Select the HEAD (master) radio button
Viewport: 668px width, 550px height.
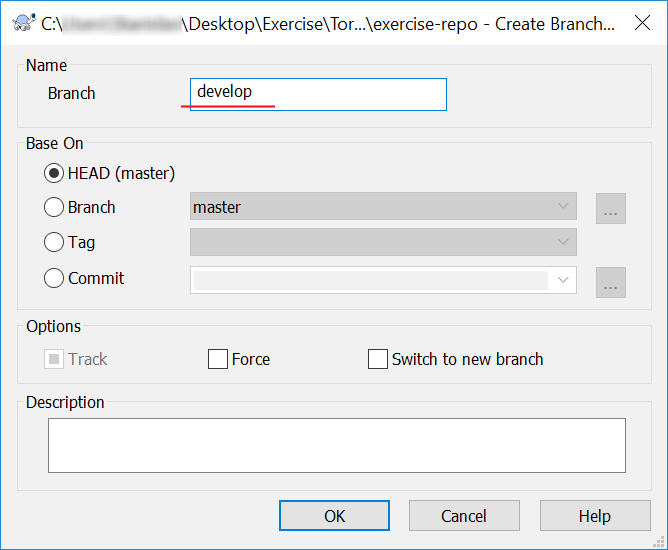click(x=54, y=173)
